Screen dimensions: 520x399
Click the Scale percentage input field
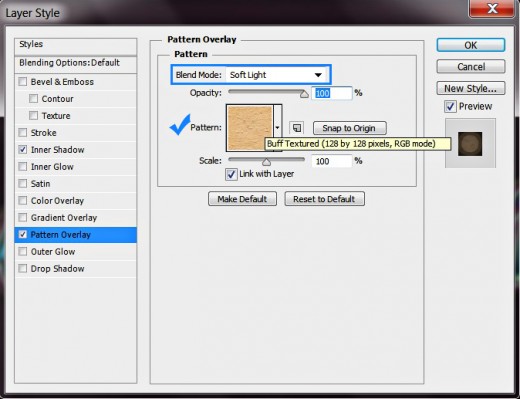(x=331, y=161)
